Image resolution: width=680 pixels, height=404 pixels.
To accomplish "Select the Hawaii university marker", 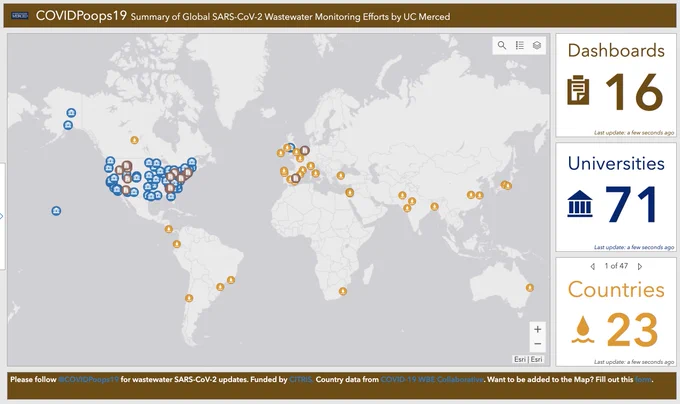I will point(56,211).
